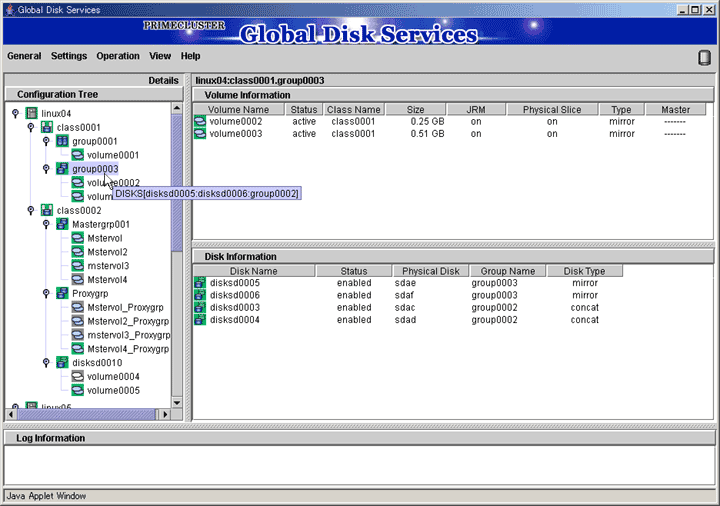Click the Mstervol2 volume icon

click(x=78, y=252)
